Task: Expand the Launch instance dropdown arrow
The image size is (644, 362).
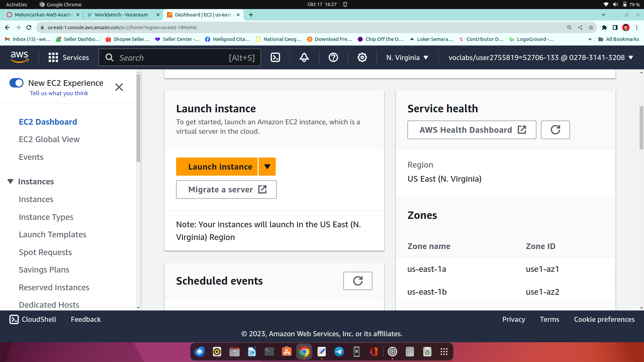Action: click(267, 167)
